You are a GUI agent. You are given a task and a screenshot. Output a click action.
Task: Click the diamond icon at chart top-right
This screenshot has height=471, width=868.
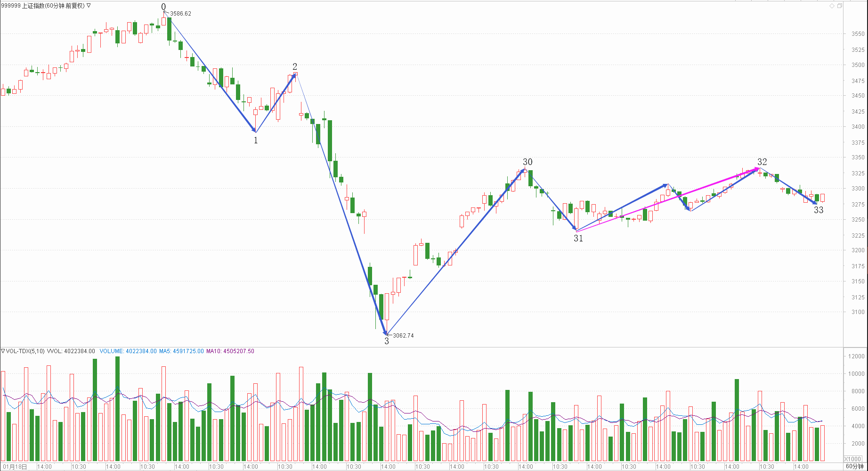pyautogui.click(x=832, y=6)
